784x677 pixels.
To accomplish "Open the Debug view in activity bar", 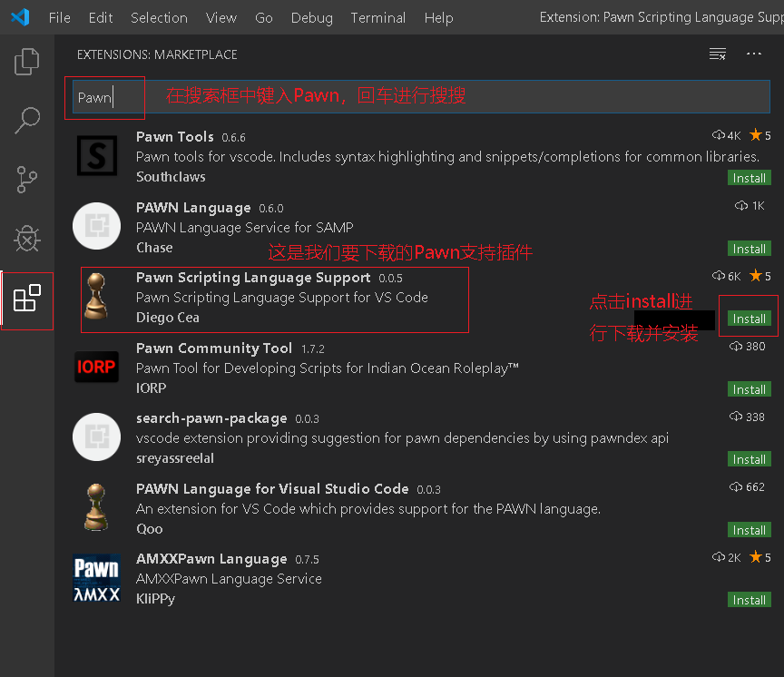I will (27, 239).
